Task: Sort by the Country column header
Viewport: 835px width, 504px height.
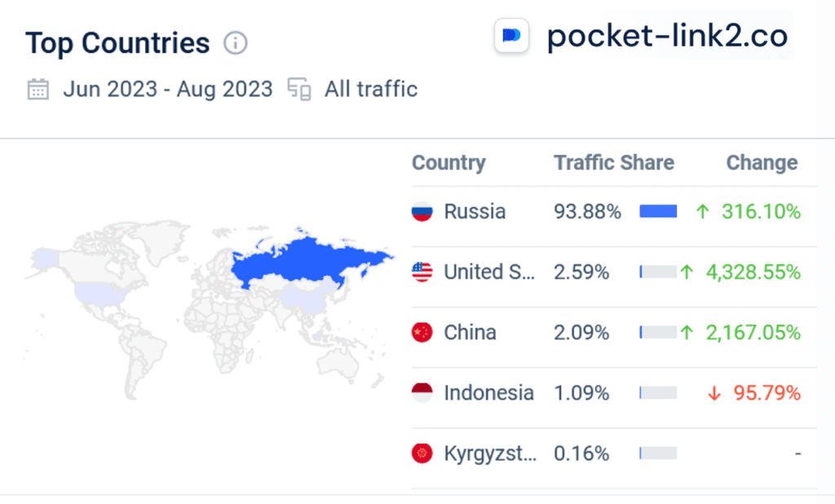Action: (448, 163)
